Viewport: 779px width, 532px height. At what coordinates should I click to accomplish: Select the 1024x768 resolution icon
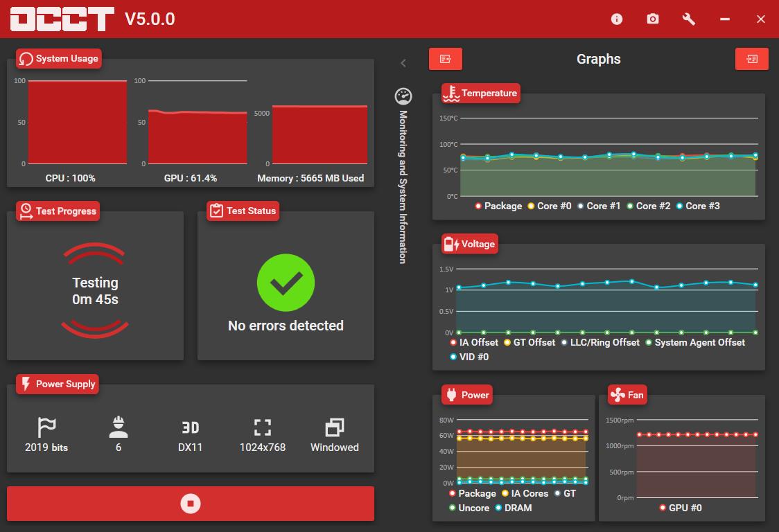(x=262, y=427)
